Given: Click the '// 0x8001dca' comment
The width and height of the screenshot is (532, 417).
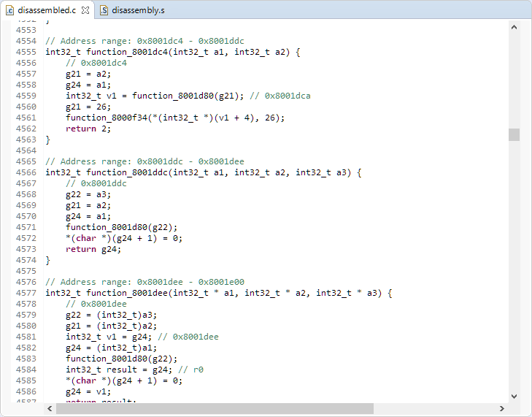Looking at the screenshot, I should coord(280,96).
